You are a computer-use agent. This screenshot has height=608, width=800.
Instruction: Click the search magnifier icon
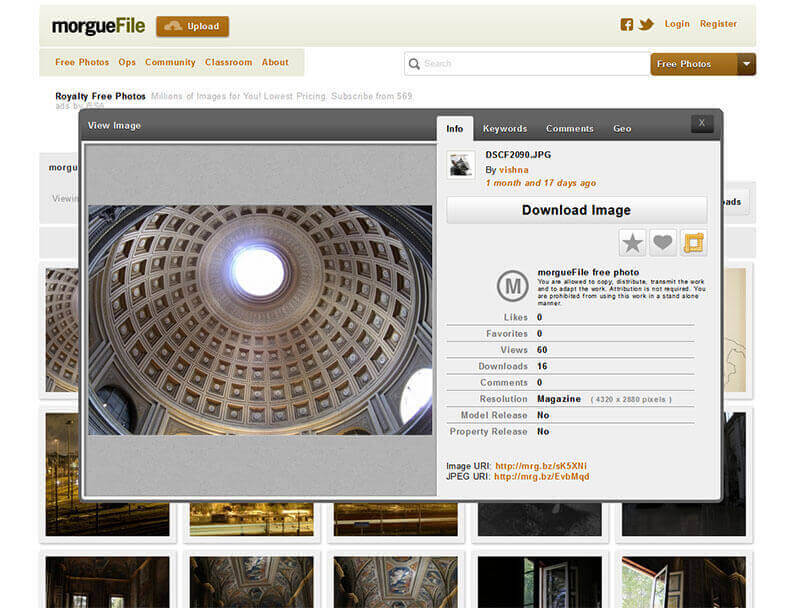click(414, 64)
